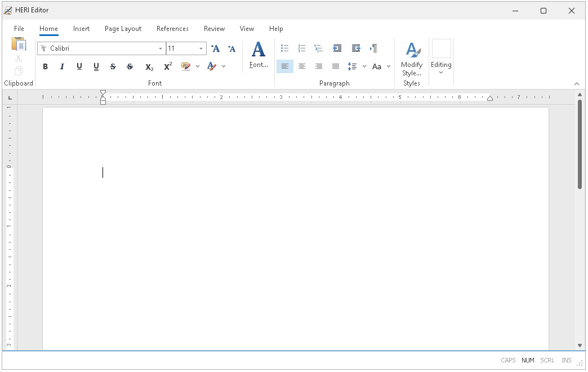Switch to the Review tab
The height and width of the screenshot is (372, 588).
(214, 29)
